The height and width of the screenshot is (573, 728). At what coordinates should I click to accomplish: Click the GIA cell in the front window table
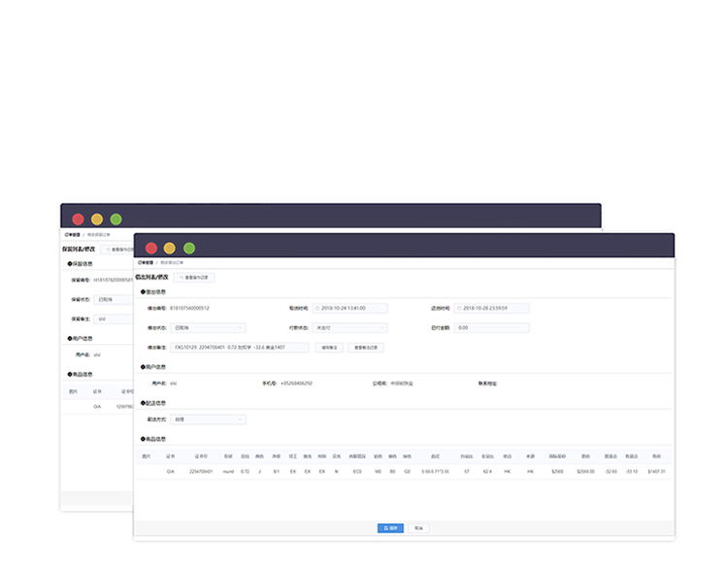tap(171, 472)
